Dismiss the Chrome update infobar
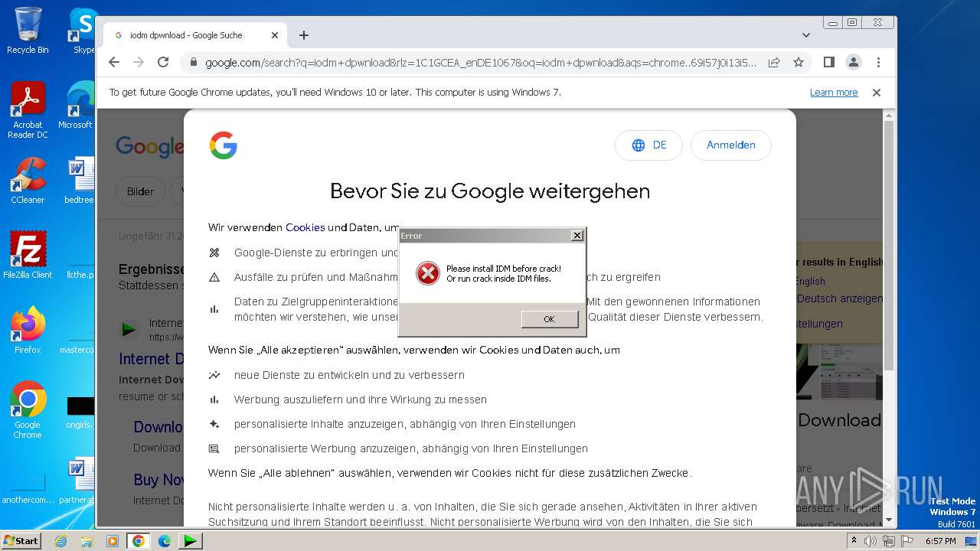The image size is (980, 551). (x=877, y=93)
